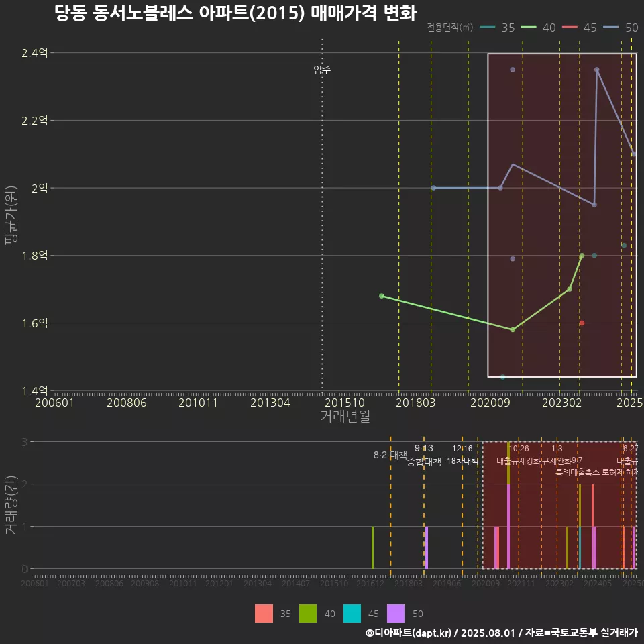
Task: Click the 12·16 18차대책 annotation label
Action: 462,454
